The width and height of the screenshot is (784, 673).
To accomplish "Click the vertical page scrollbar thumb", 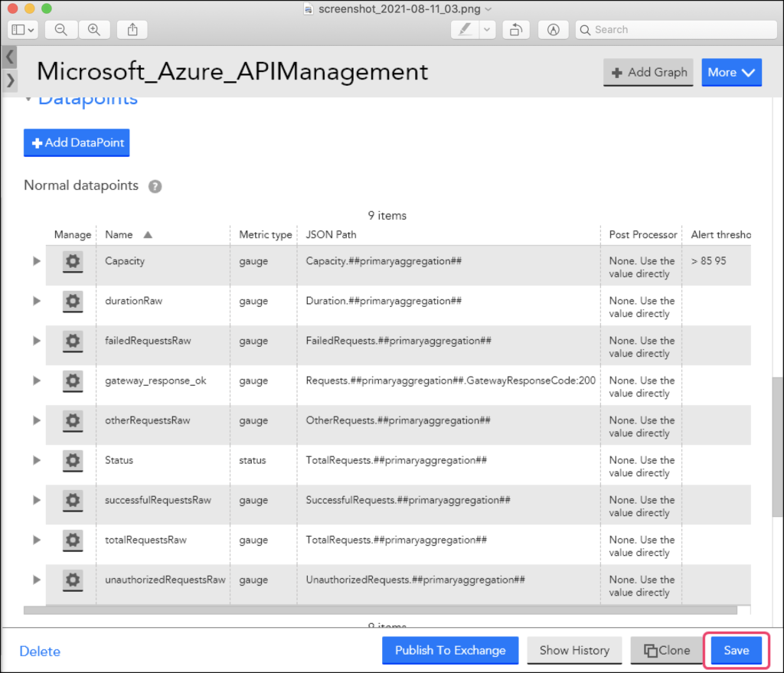I will point(778,447).
